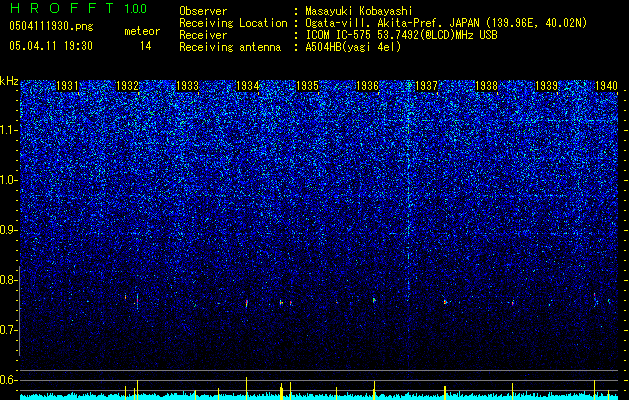Image resolution: width=629 pixels, height=400 pixels.
Task: Click the meteor echo at 1934
Action: (x=247, y=303)
